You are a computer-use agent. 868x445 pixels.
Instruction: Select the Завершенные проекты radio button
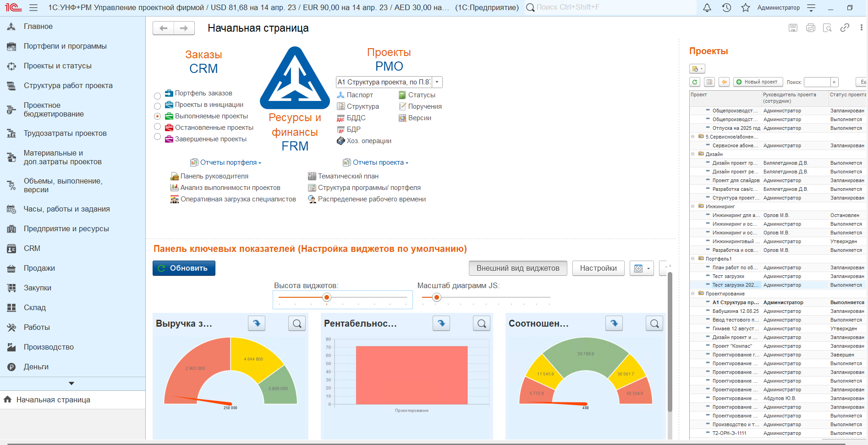(157, 137)
